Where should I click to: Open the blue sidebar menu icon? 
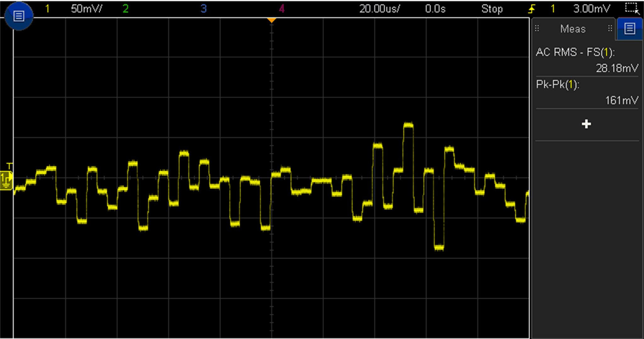point(630,29)
